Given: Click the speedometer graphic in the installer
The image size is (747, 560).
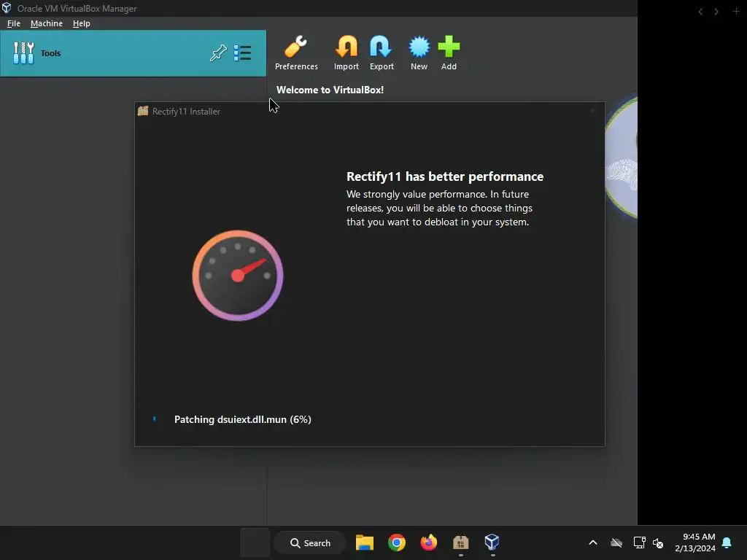Looking at the screenshot, I should (238, 276).
